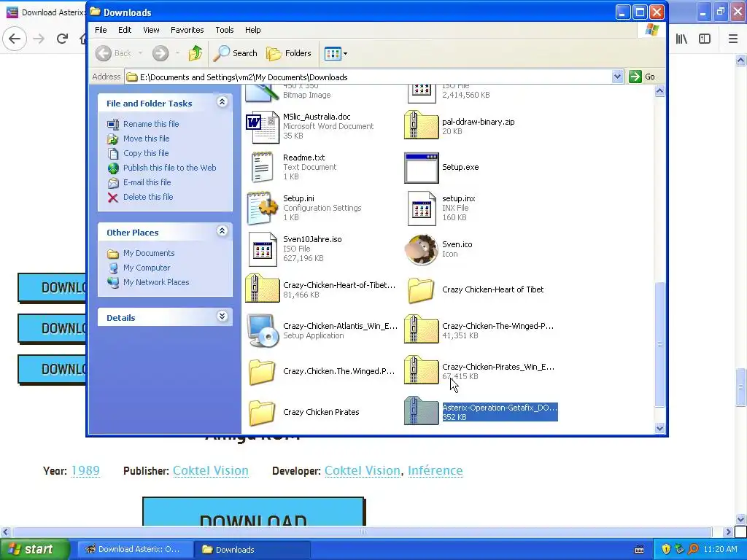Select the Crazy-Chicken-Heart-of-Tibet zip icon
This screenshot has height=560, width=747.
click(262, 289)
